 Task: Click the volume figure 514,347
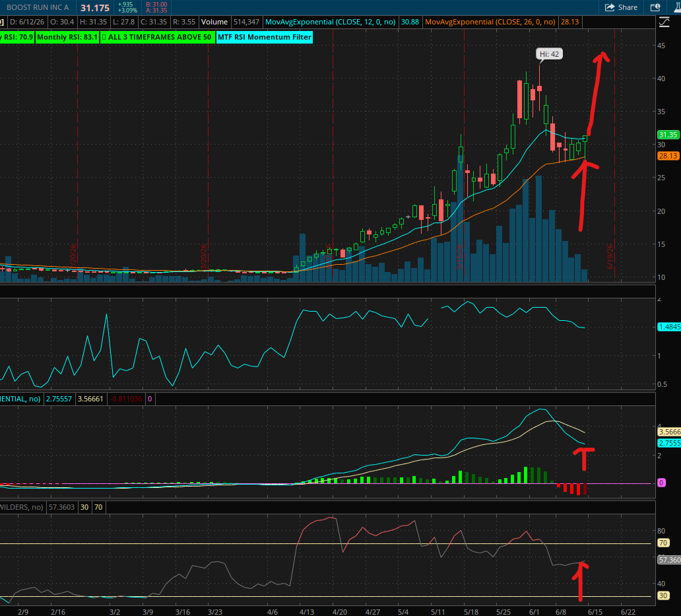click(x=246, y=22)
